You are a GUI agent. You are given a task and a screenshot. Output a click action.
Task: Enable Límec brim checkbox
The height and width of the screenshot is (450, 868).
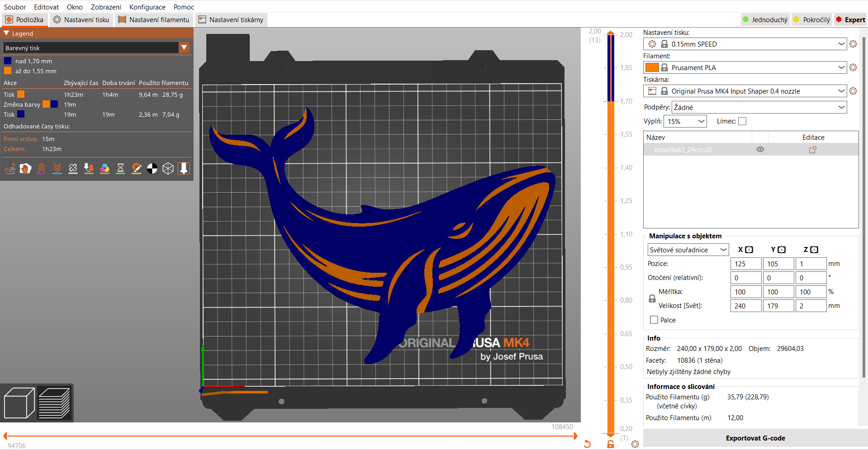[742, 121]
